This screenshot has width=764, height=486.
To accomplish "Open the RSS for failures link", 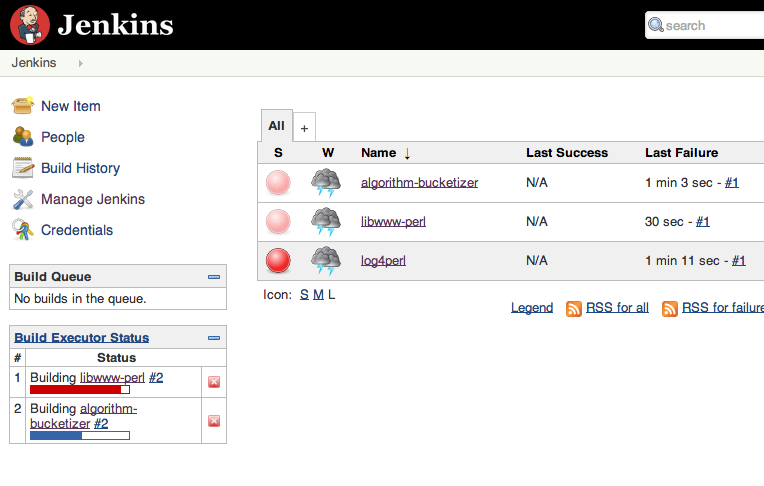I will 723,308.
